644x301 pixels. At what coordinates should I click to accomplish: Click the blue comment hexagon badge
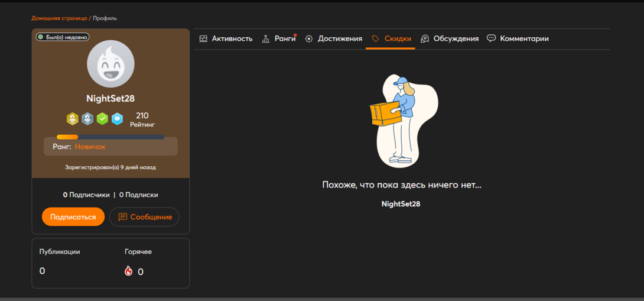(x=118, y=119)
